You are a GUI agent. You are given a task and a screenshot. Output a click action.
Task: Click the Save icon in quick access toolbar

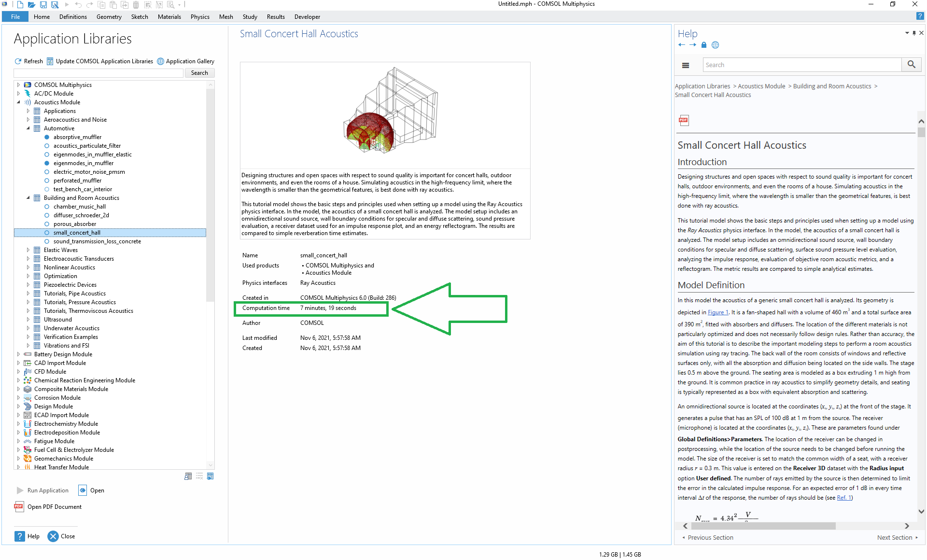click(x=43, y=5)
